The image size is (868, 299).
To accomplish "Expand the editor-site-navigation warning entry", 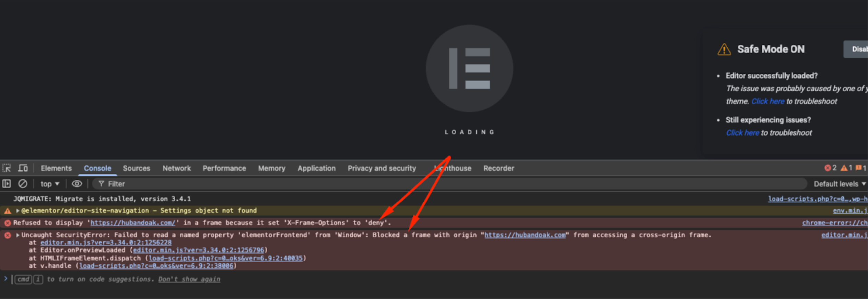I will (x=17, y=211).
